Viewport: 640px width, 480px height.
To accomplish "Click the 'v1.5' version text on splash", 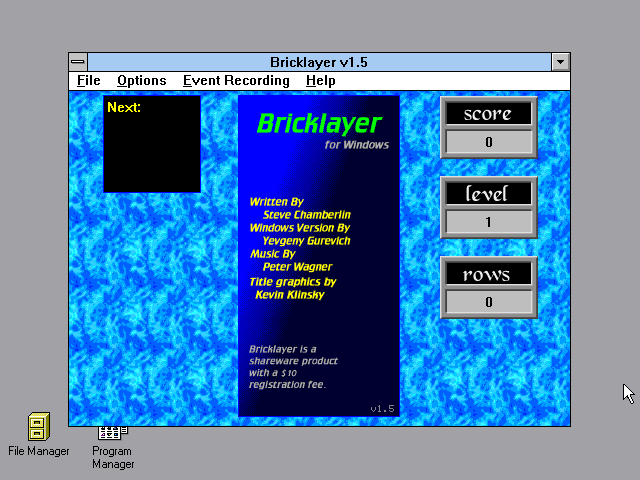I will click(382, 409).
